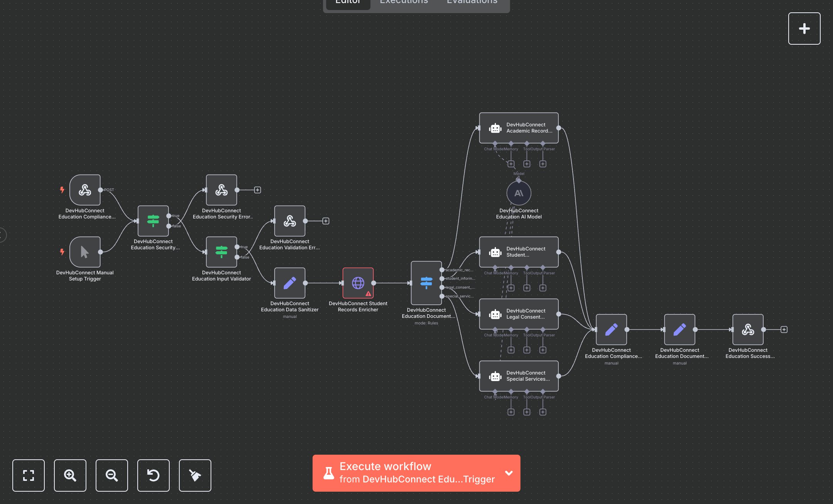Viewport: 833px width, 504px height.
Task: Open the add node plus button
Action: point(804,29)
